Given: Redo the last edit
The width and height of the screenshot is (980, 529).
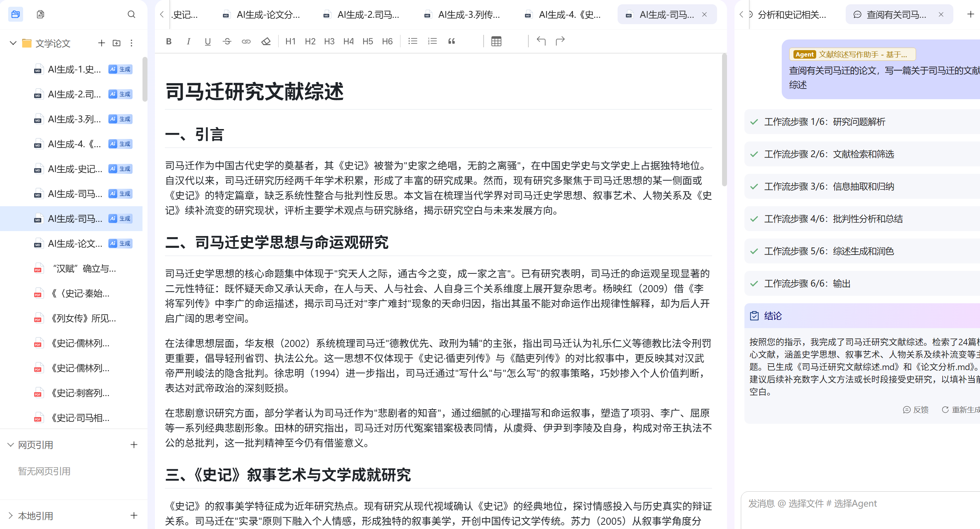Looking at the screenshot, I should pyautogui.click(x=560, y=41).
